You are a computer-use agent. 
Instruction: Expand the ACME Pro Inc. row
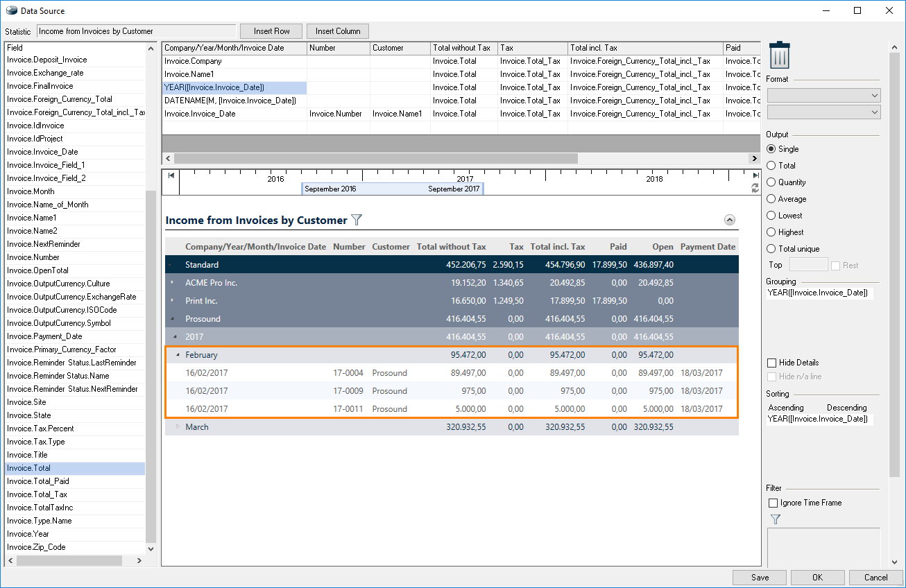(173, 283)
